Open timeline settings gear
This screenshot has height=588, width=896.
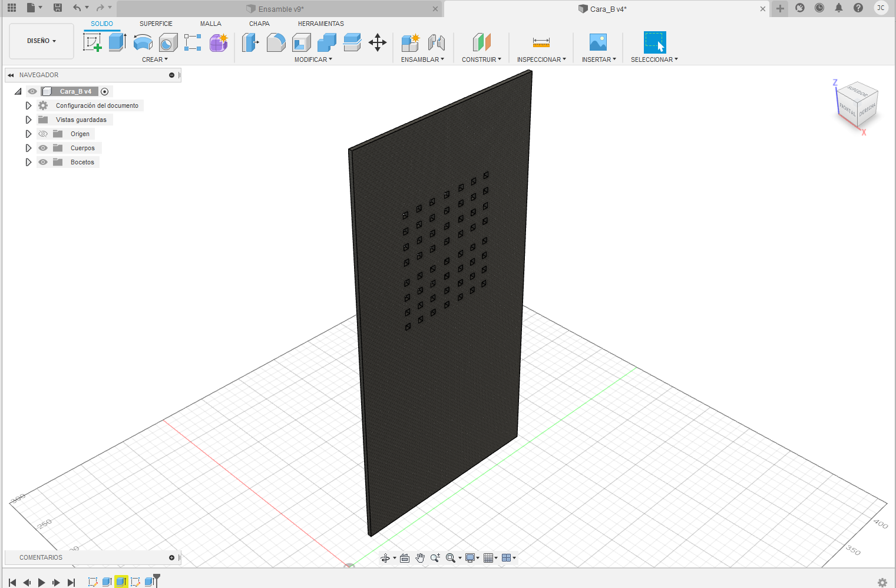882,582
